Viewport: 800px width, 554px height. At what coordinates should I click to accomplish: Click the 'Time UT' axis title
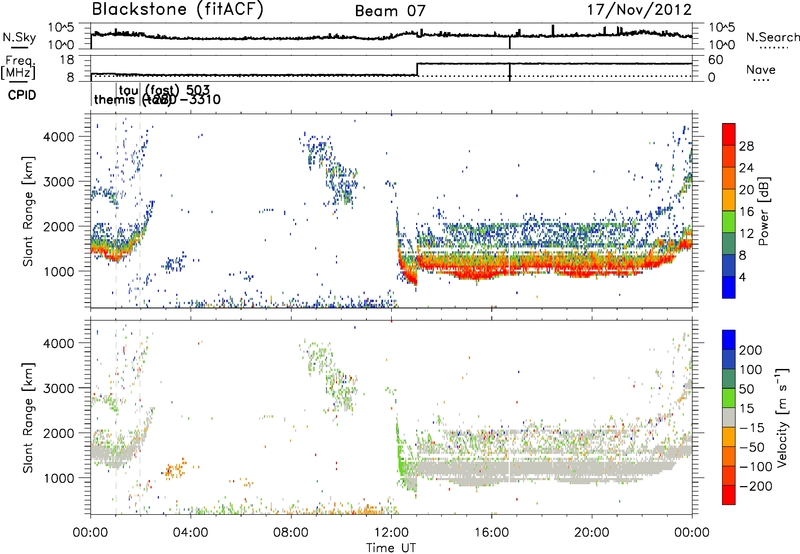391,548
